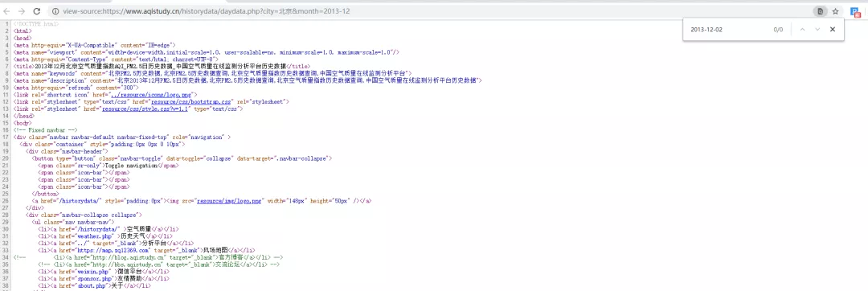This screenshot has width=868, height=291.
Task: Click line number 16 in the gutter
Action: tap(6, 130)
